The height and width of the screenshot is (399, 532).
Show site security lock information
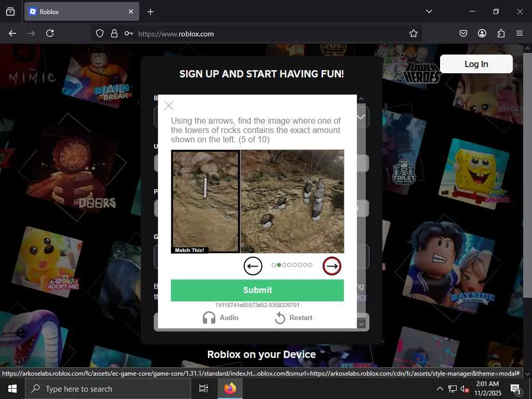pyautogui.click(x=114, y=33)
